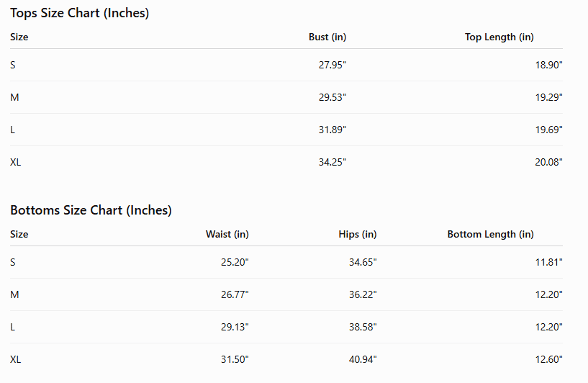Click the Hips (in) column header
The image size is (588, 383).
(358, 234)
